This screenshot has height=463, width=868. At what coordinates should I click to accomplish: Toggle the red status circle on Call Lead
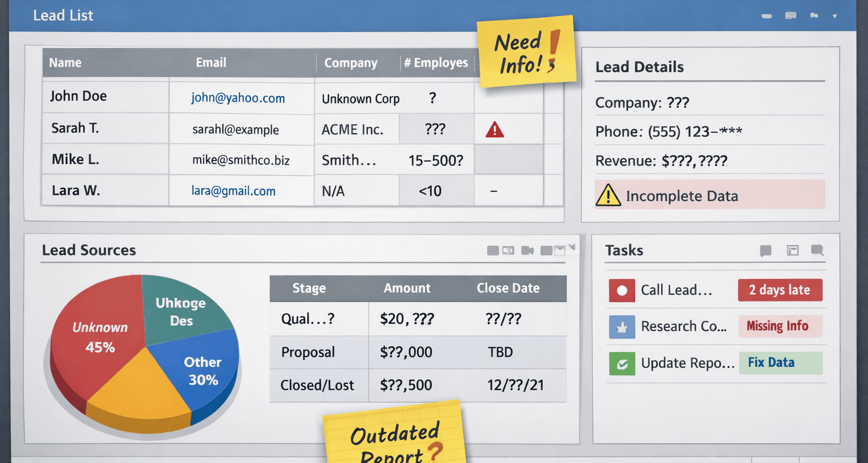(x=622, y=290)
